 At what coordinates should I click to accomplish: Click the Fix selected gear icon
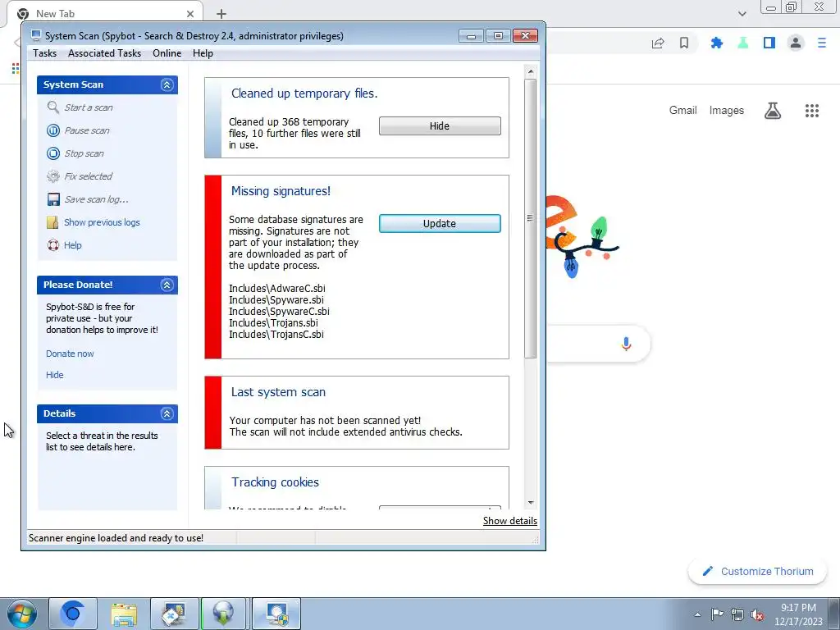coord(53,176)
